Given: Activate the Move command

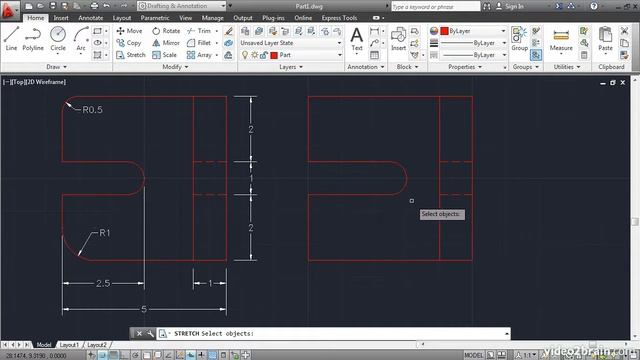Looking at the screenshot, I should [129, 31].
